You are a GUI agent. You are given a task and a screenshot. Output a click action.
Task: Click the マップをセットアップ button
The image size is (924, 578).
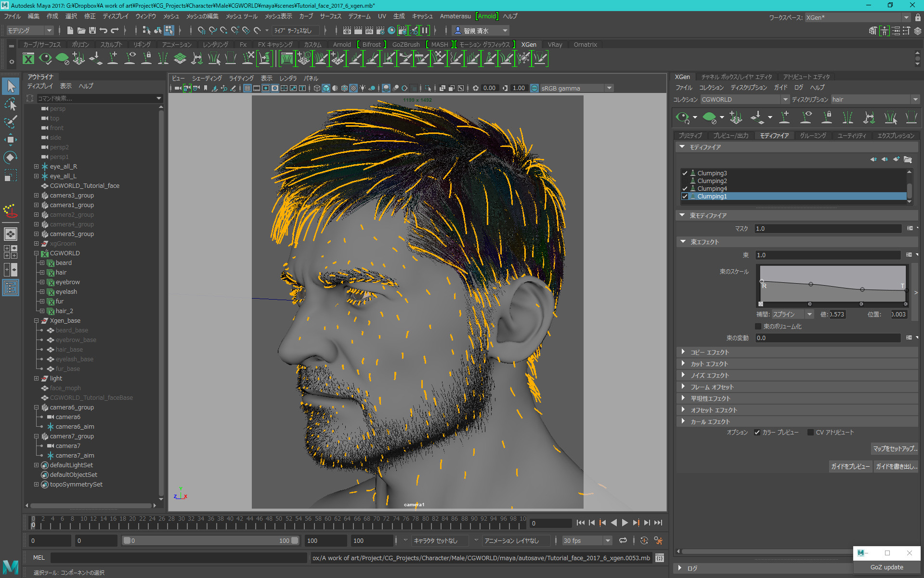tap(895, 448)
